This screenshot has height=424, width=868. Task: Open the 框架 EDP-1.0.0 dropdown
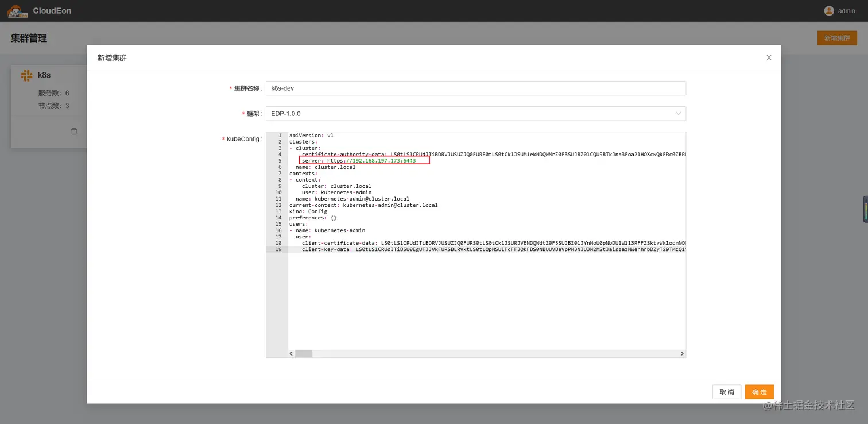[476, 114]
